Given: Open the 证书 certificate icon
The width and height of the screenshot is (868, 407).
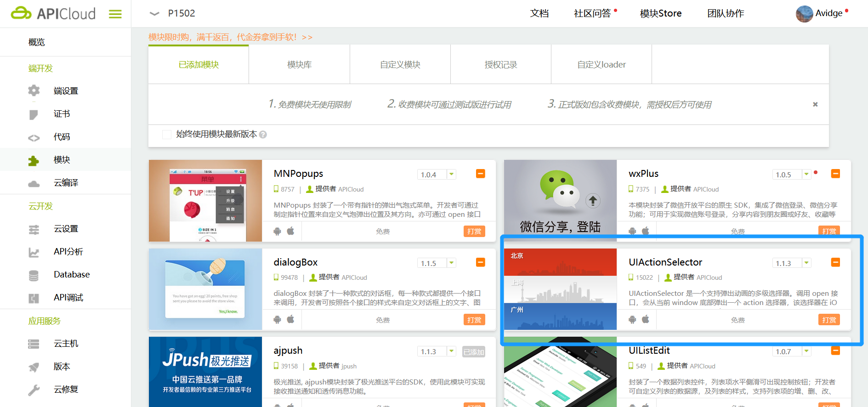Looking at the screenshot, I should click(x=34, y=114).
